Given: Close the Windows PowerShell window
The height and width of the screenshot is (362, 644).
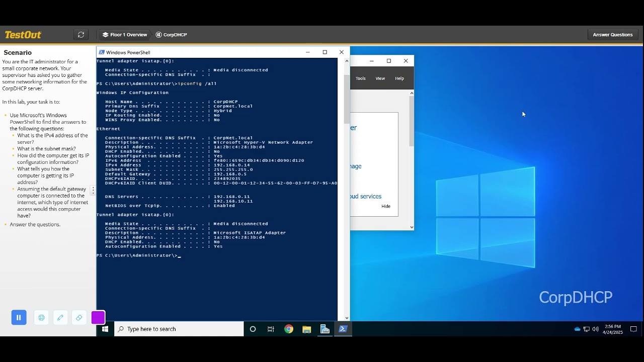Looking at the screenshot, I should [x=342, y=52].
